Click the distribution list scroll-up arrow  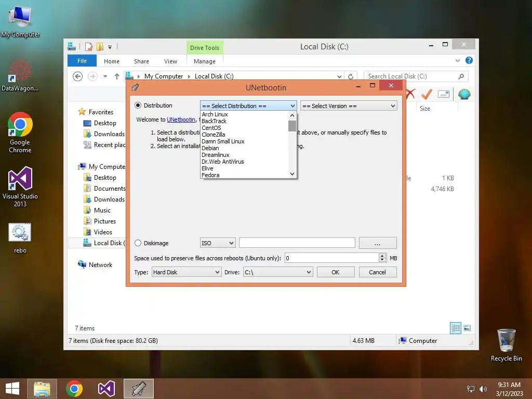[292, 115]
